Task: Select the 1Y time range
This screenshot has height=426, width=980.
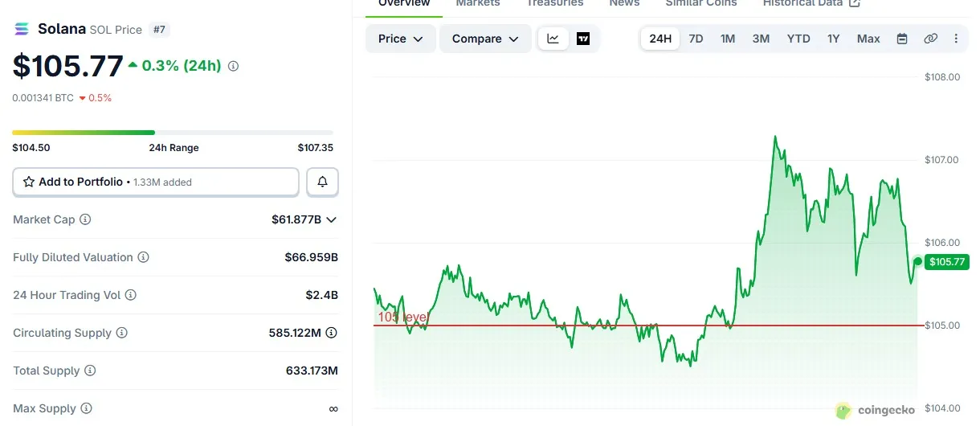Action: (834, 39)
